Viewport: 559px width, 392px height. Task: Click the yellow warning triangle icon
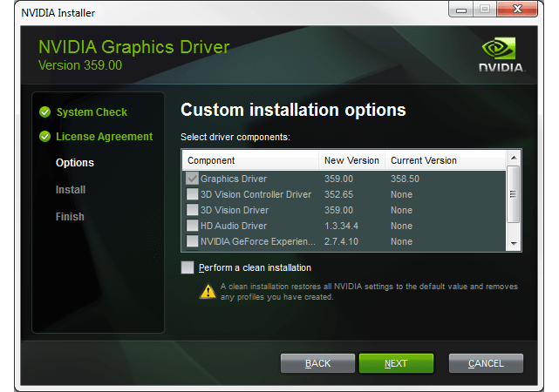tap(208, 291)
